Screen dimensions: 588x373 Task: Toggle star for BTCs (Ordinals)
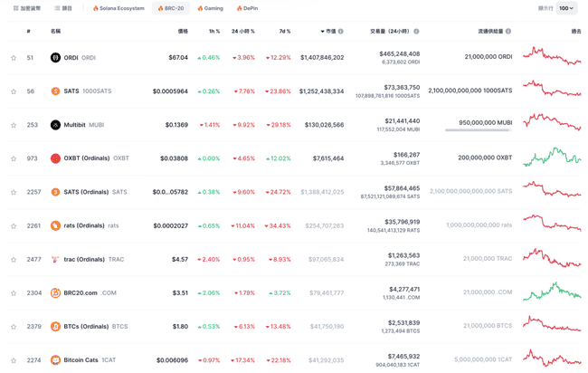pyautogui.click(x=14, y=327)
